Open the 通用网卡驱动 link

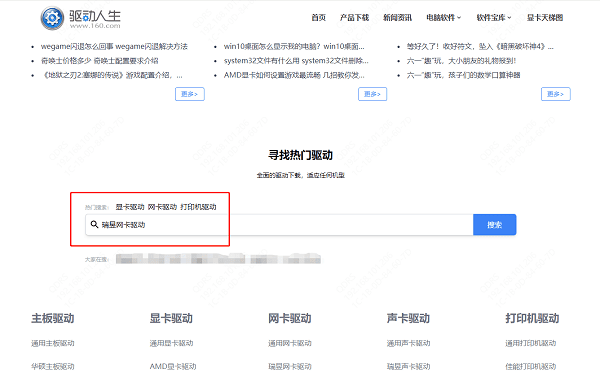[x=290, y=343]
